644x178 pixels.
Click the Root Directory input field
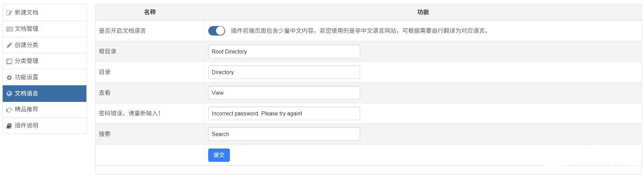[284, 51]
